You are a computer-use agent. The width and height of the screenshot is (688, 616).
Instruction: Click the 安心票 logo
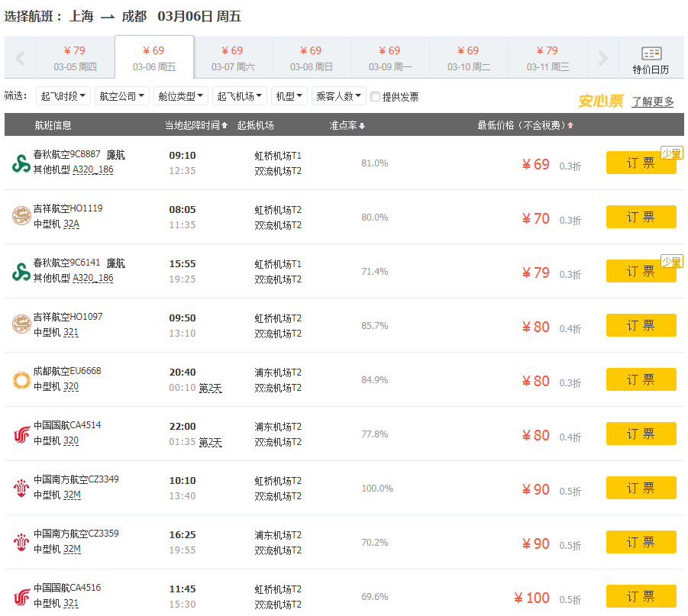point(601,101)
